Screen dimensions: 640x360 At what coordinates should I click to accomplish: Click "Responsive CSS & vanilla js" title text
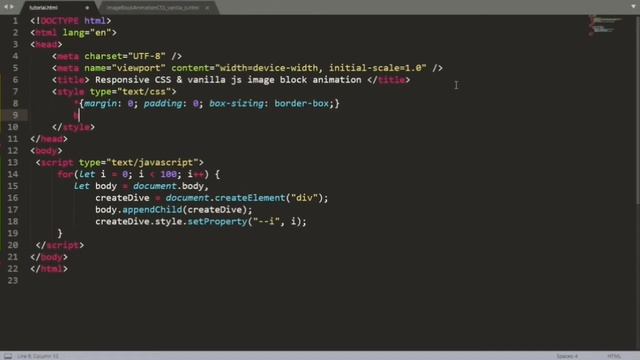point(169,80)
